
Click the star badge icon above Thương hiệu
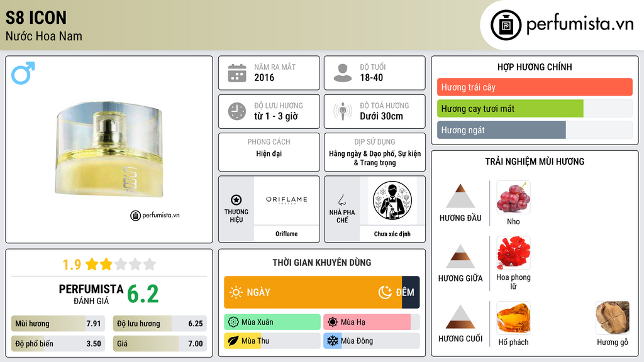[236, 200]
